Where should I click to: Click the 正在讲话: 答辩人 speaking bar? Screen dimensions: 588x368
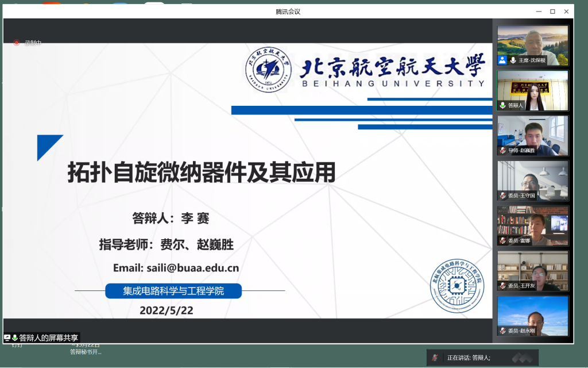[482, 358]
